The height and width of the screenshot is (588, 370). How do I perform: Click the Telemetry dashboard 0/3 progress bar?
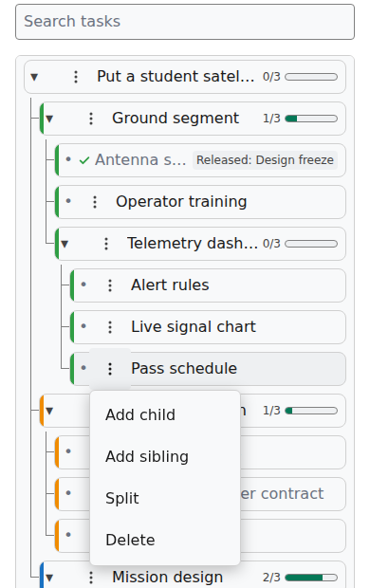coord(311,244)
